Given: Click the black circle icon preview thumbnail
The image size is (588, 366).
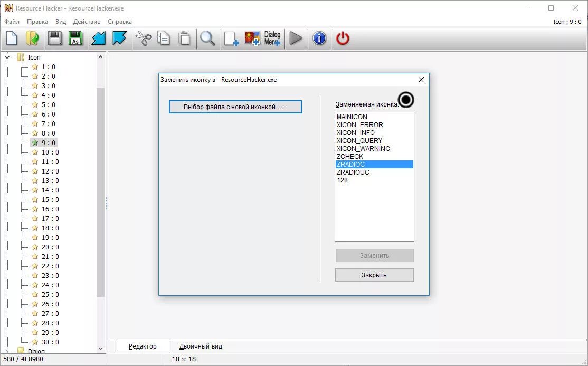Looking at the screenshot, I should point(406,100).
